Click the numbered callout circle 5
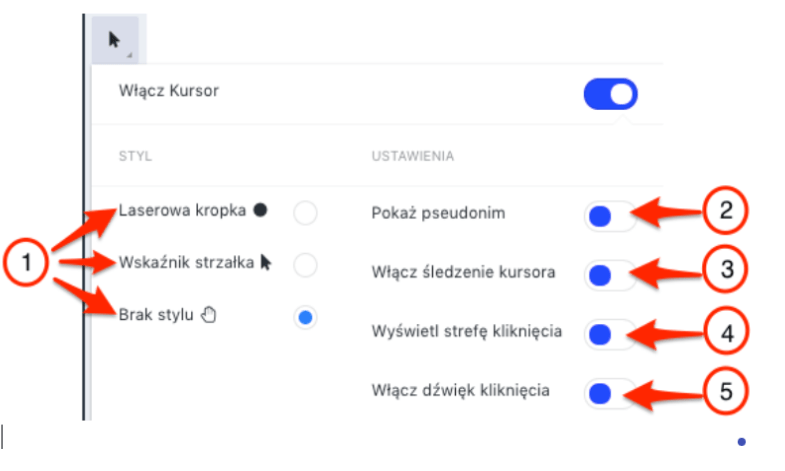 coord(728,394)
